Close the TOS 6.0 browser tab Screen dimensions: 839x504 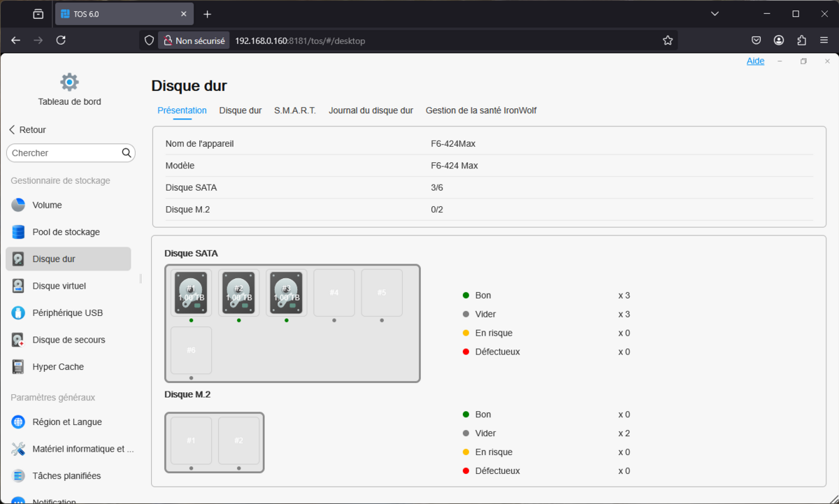pyautogui.click(x=184, y=14)
